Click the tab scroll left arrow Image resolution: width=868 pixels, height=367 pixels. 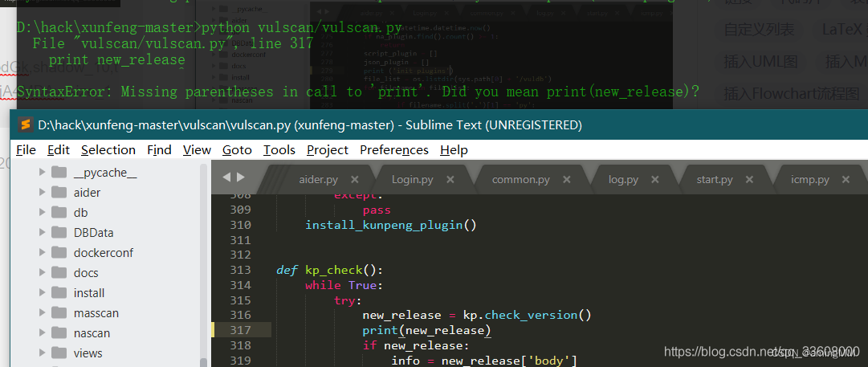click(226, 177)
